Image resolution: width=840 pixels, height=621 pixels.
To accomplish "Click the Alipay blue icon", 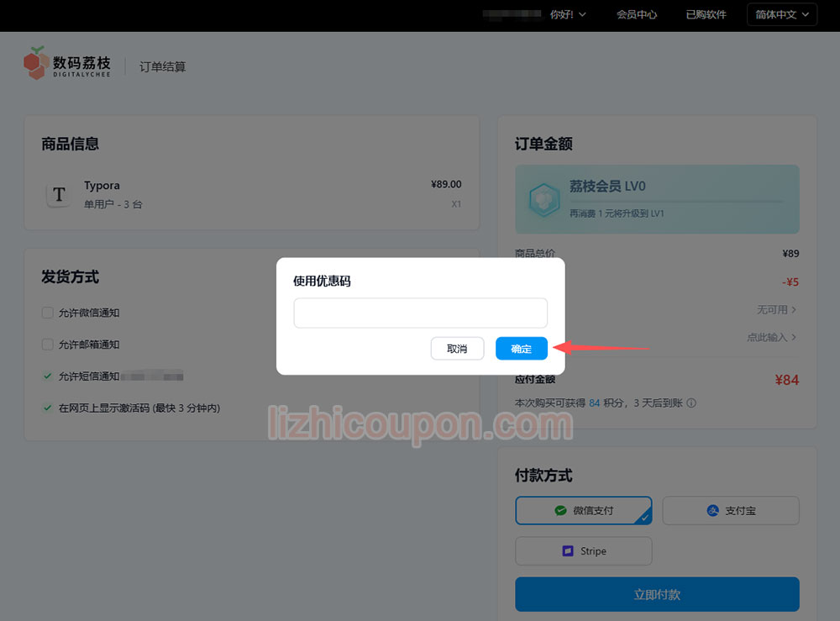I will point(712,511).
